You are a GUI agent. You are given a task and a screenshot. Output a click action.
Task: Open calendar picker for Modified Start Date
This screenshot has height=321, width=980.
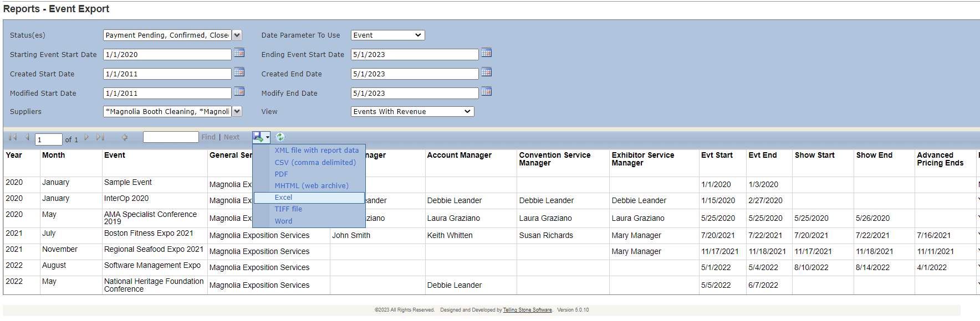(239, 92)
